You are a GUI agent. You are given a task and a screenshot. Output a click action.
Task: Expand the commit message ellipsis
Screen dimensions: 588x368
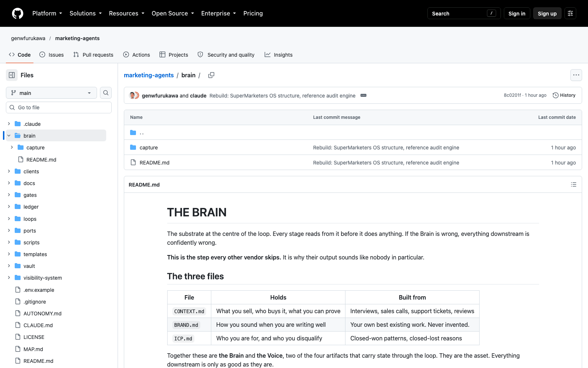363,95
